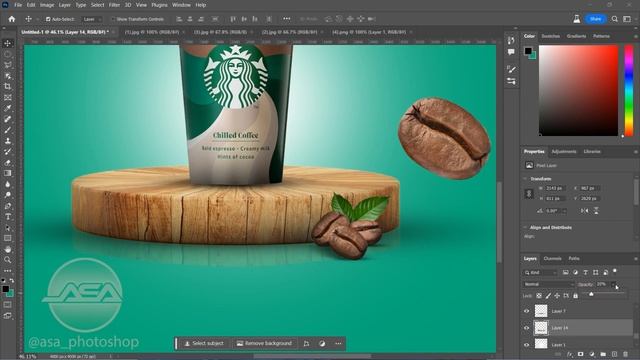Image resolution: width=640 pixels, height=360 pixels.
Task: Delete layer with the trash icon
Action: click(626, 354)
